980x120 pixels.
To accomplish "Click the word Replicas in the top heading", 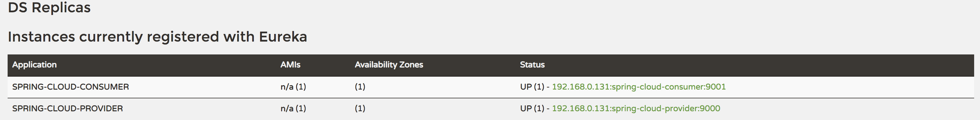I will 61,8.
